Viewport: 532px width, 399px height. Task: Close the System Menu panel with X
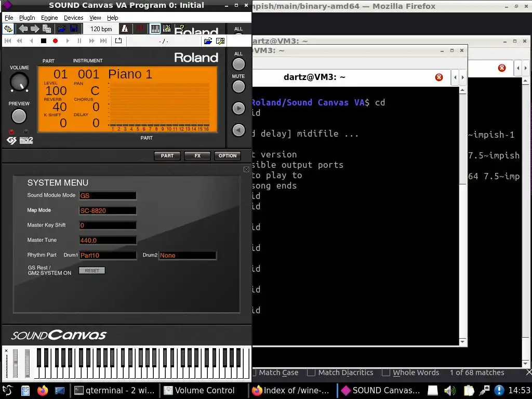tap(247, 169)
